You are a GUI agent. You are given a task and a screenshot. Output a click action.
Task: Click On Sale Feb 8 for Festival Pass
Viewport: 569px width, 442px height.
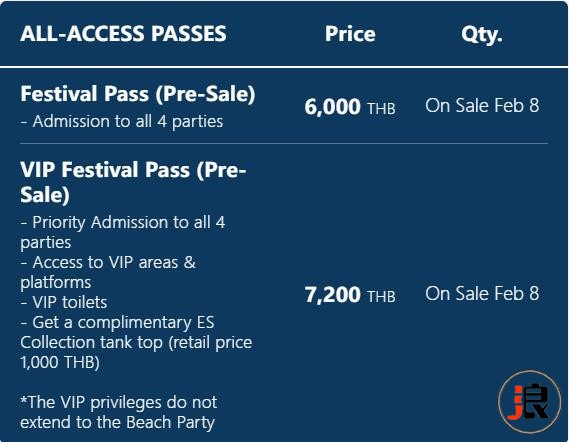coord(482,106)
